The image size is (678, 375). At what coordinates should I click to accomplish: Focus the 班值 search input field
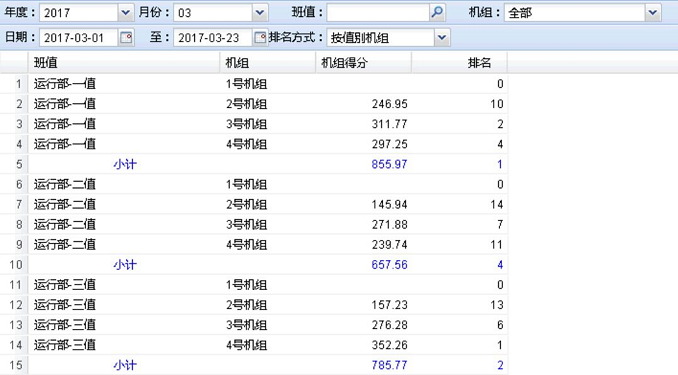[x=378, y=13]
